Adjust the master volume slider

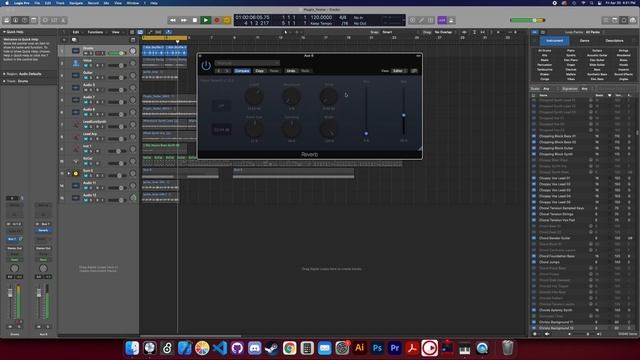pyautogui.click(x=527, y=20)
